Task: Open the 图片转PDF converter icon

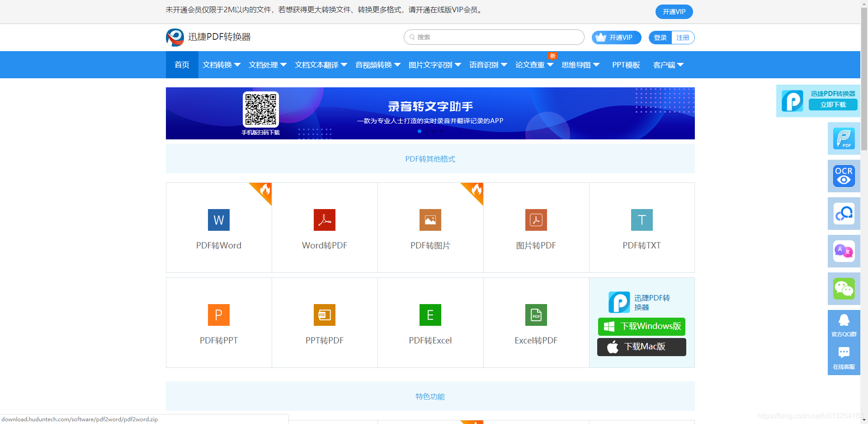Action: pyautogui.click(x=536, y=220)
